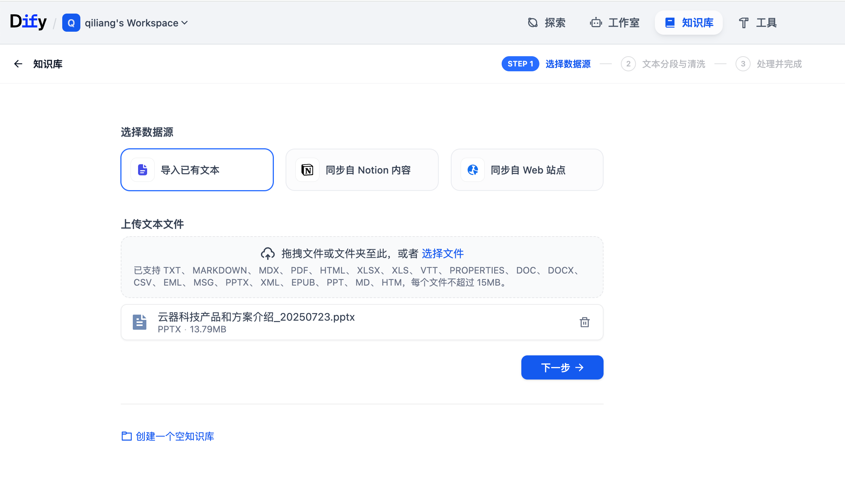Click the 知识库 breadcrumb title
The width and height of the screenshot is (845, 504).
click(48, 64)
